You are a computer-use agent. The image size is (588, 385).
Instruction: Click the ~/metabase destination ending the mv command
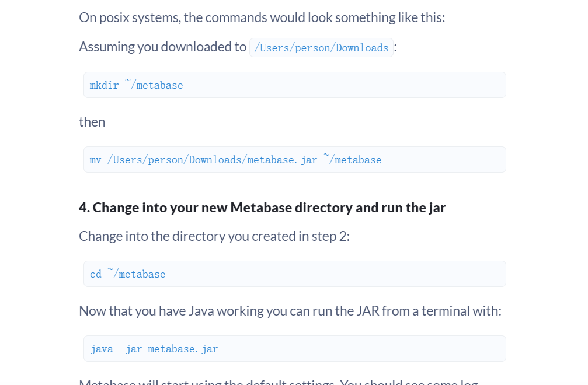353,160
